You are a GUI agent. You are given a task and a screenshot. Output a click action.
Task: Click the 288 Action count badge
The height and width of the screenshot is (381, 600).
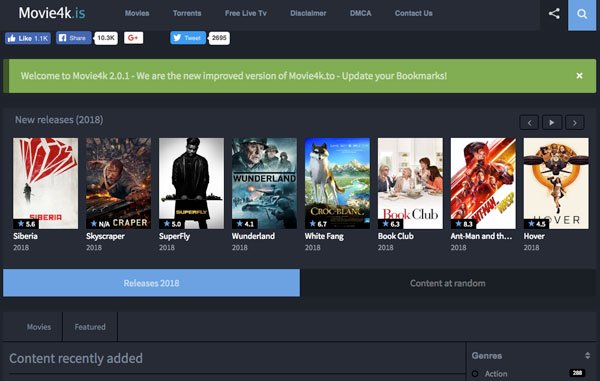coord(577,373)
